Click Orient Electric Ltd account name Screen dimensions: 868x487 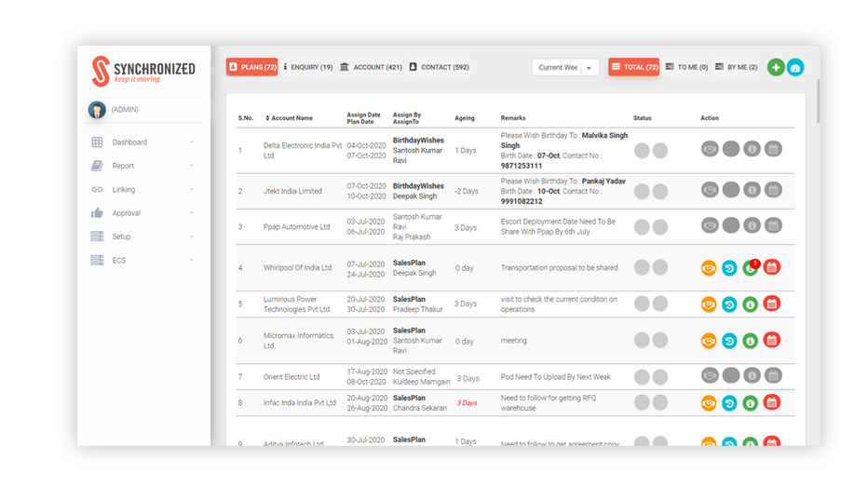pos(292,377)
